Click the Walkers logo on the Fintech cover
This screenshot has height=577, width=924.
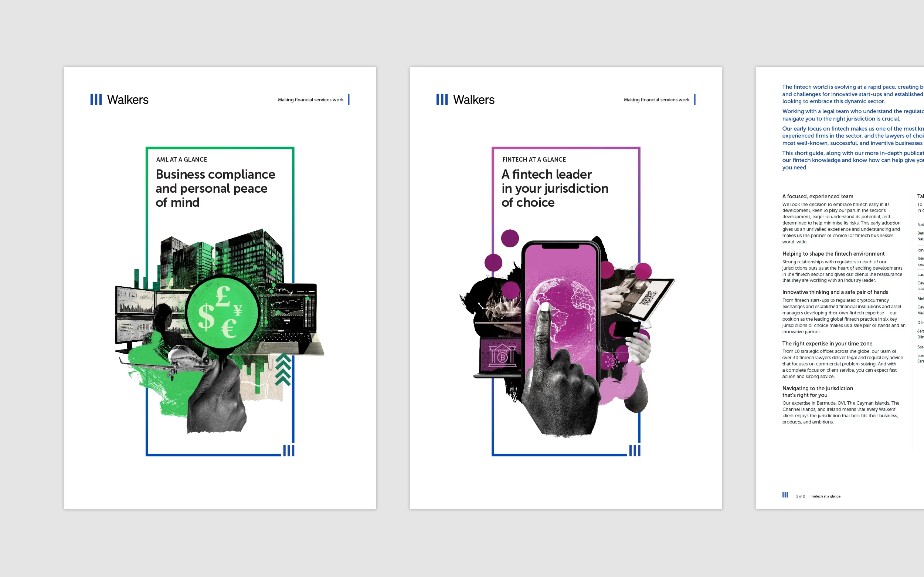[x=465, y=99]
